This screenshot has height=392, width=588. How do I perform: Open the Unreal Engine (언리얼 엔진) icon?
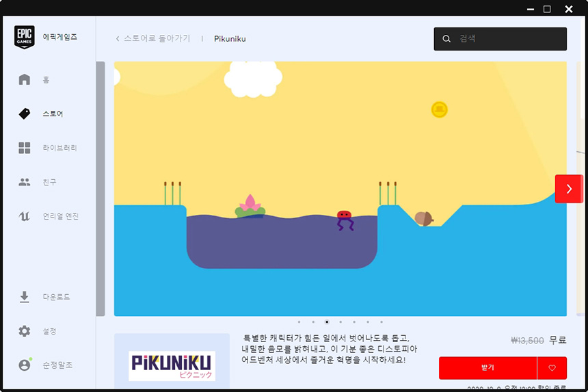25,216
